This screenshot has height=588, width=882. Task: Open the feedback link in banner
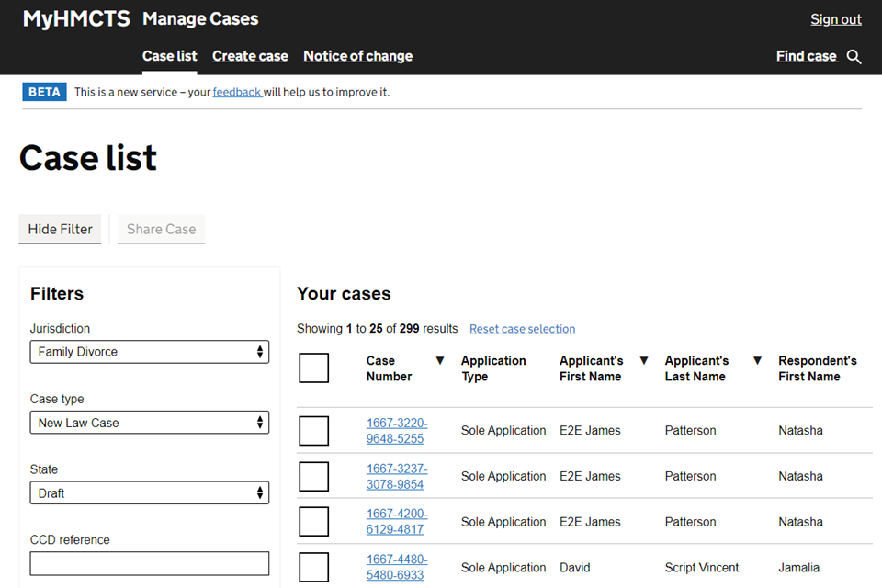(237, 92)
